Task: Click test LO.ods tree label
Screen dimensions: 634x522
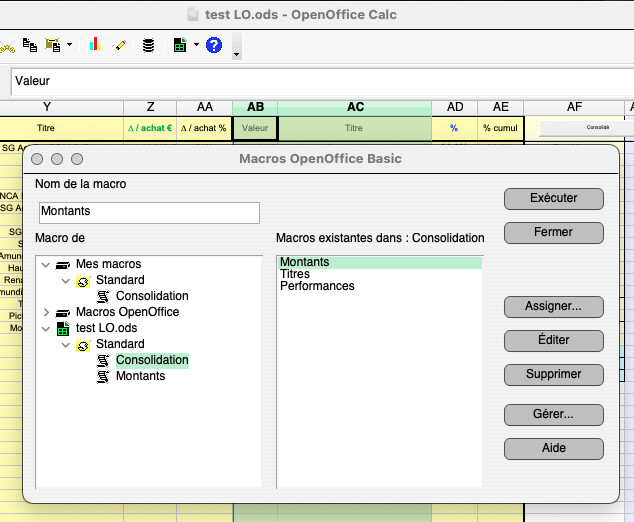Action: click(106, 328)
